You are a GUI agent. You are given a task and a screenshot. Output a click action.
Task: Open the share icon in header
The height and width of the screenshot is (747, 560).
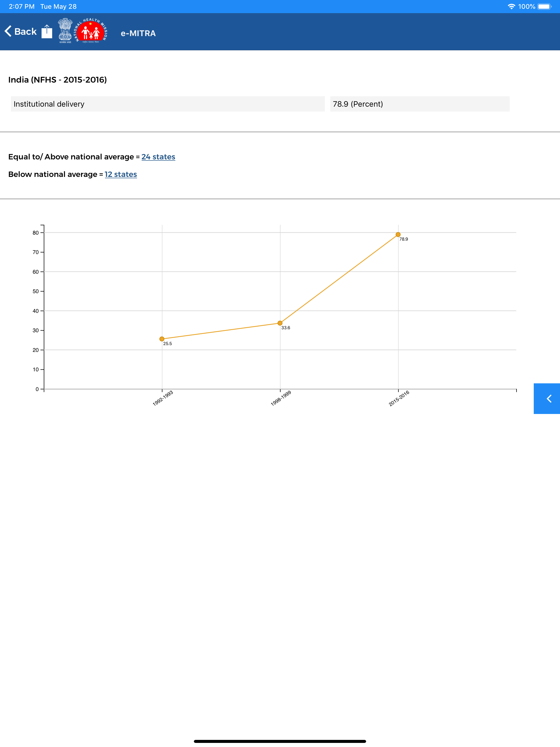[x=47, y=31]
